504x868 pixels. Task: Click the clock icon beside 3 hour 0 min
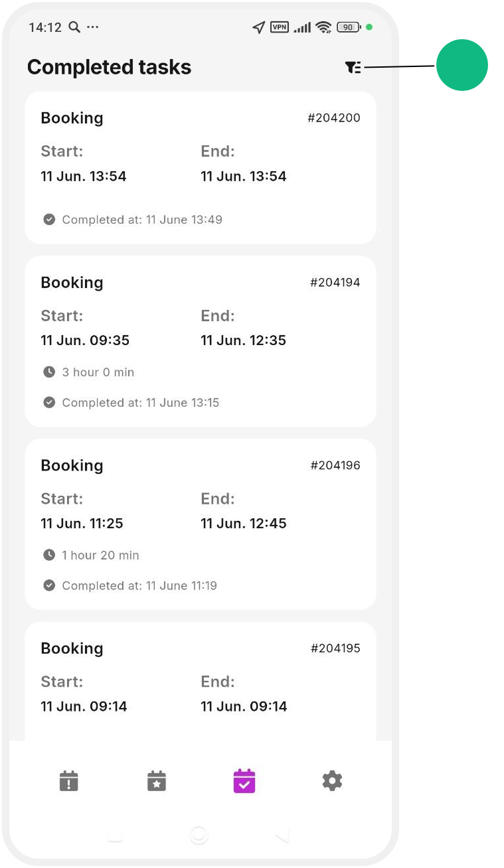pyautogui.click(x=49, y=372)
